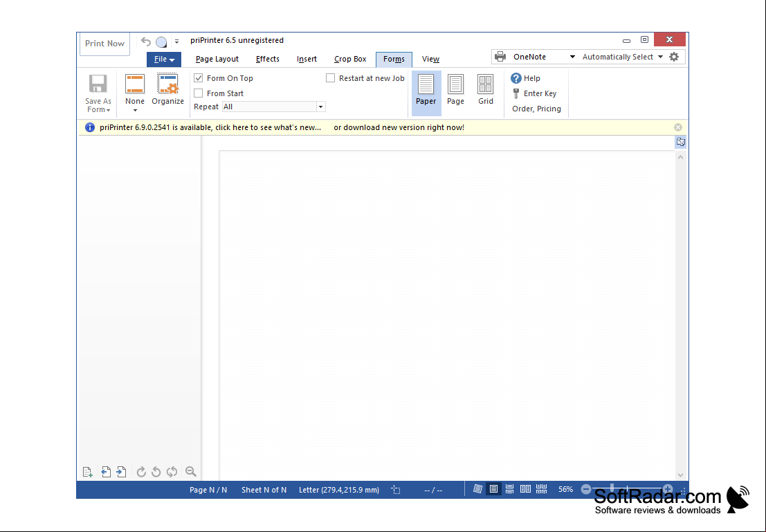Click the Save As Form floppy icon
Image resolution: width=766 pixels, height=532 pixels.
pos(98,84)
